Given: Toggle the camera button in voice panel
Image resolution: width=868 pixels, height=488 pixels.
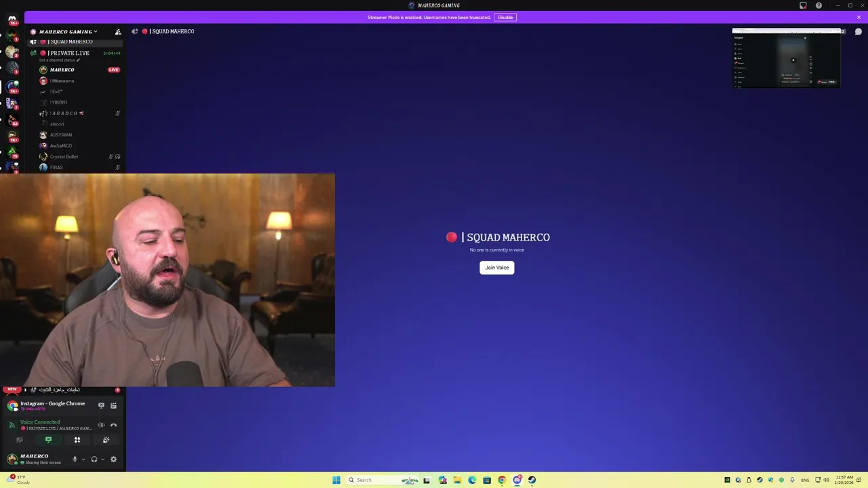Looking at the screenshot, I should [x=20, y=440].
